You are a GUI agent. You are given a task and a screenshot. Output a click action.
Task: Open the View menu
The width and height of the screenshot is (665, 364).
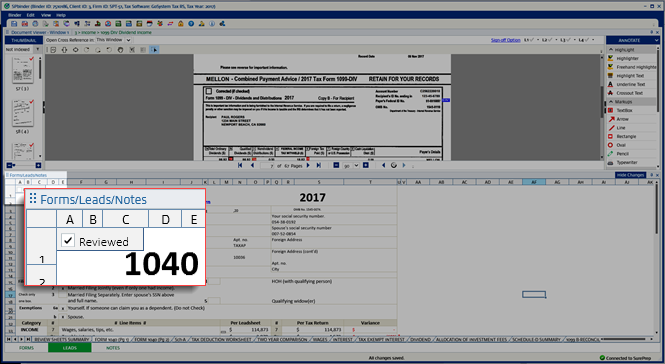click(46, 15)
